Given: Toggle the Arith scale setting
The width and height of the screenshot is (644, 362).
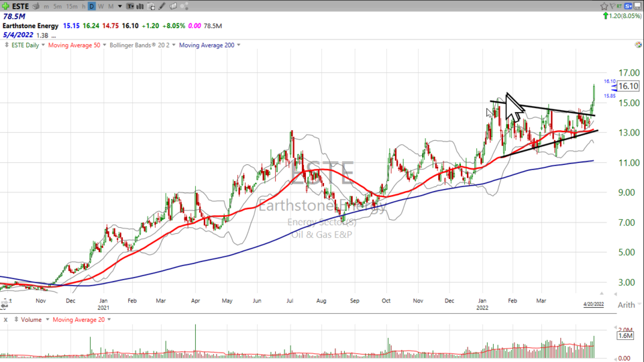Looking at the screenshot, I should (x=626, y=305).
